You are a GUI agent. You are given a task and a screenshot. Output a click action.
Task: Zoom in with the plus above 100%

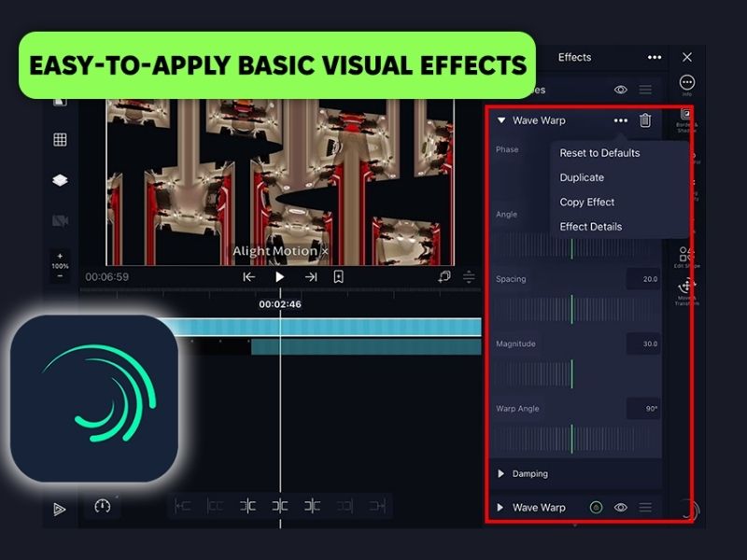tap(60, 256)
